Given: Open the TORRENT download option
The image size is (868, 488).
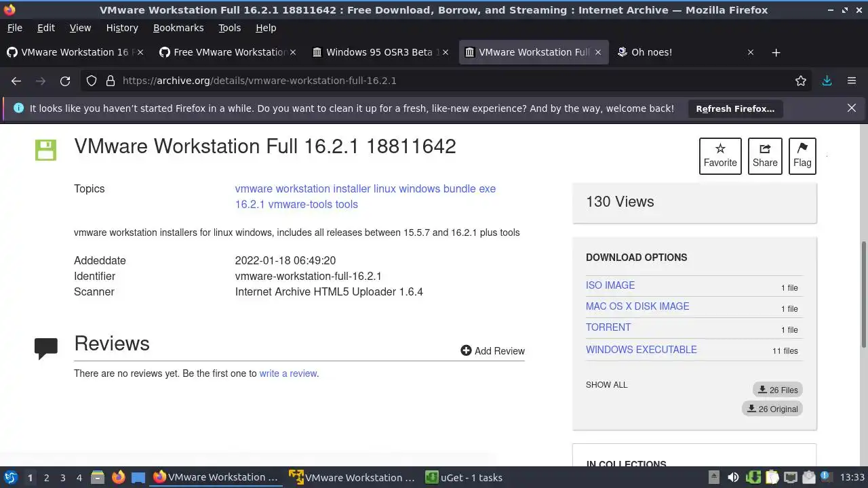Looking at the screenshot, I should 608,327.
